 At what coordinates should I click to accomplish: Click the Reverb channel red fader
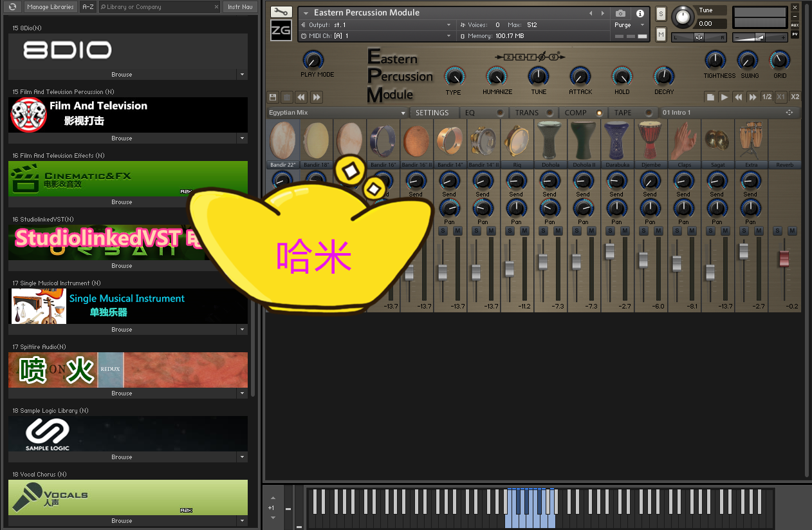point(784,258)
